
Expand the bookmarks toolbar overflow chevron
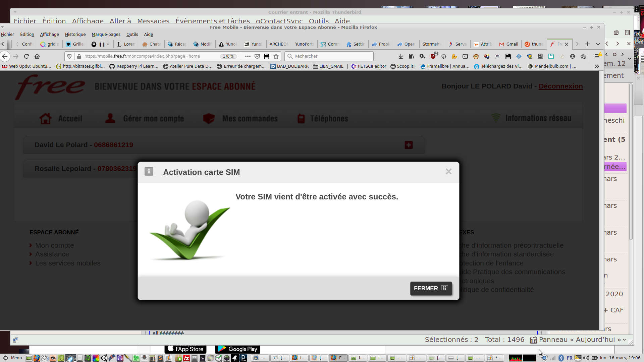(x=596, y=66)
